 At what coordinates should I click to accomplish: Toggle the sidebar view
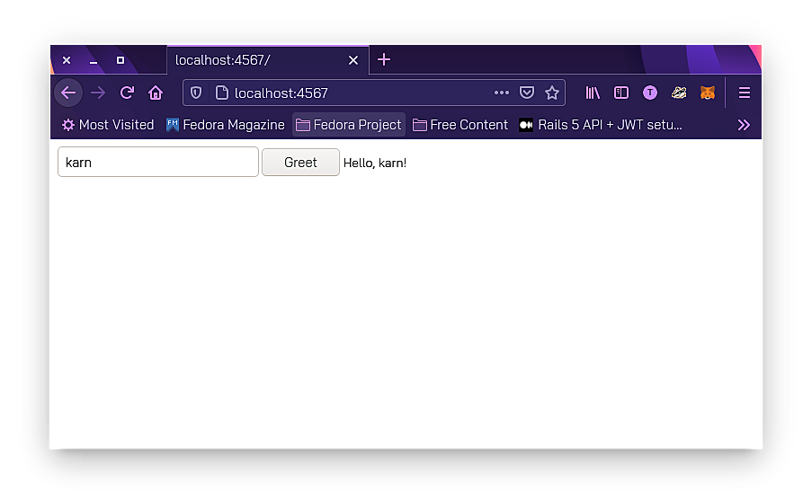[x=621, y=93]
